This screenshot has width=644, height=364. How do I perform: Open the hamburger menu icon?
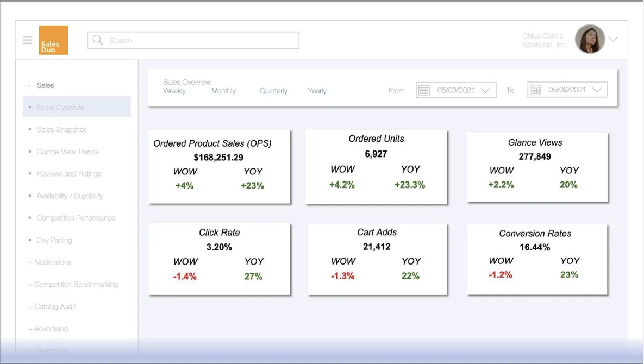[x=27, y=40]
